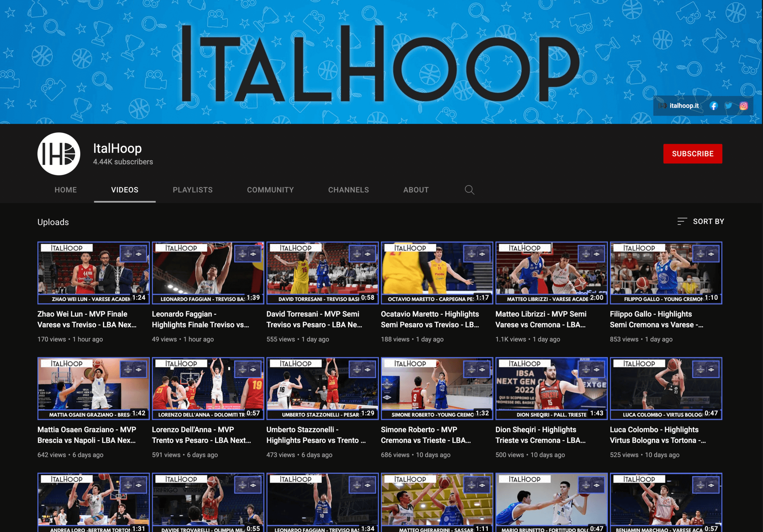Open the Leonardo Faggian Finale Treviso thumbnail
763x532 pixels.
[x=208, y=273]
